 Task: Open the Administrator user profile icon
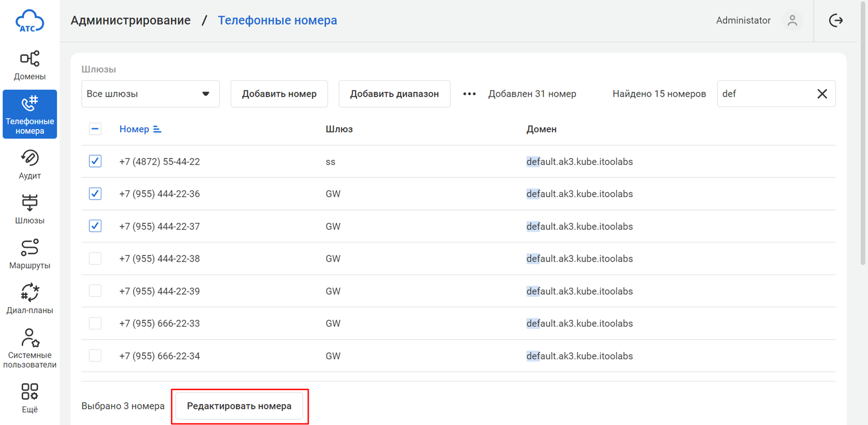pos(792,21)
